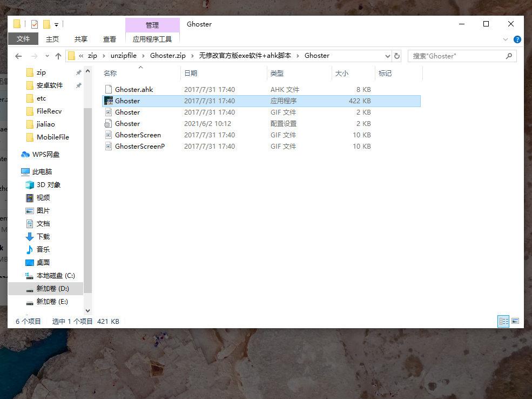This screenshot has width=532, height=399.
Task: Open 本地磁盘 (C:) drive
Action: [56, 275]
